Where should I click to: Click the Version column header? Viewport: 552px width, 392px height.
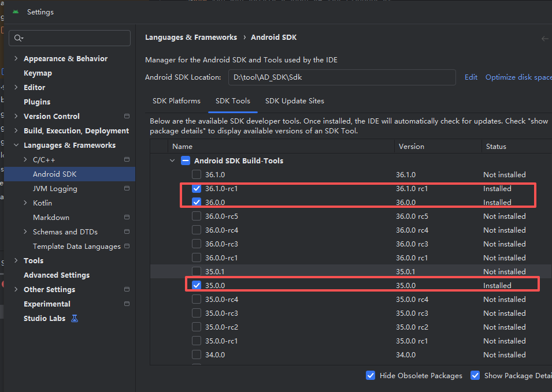point(438,146)
